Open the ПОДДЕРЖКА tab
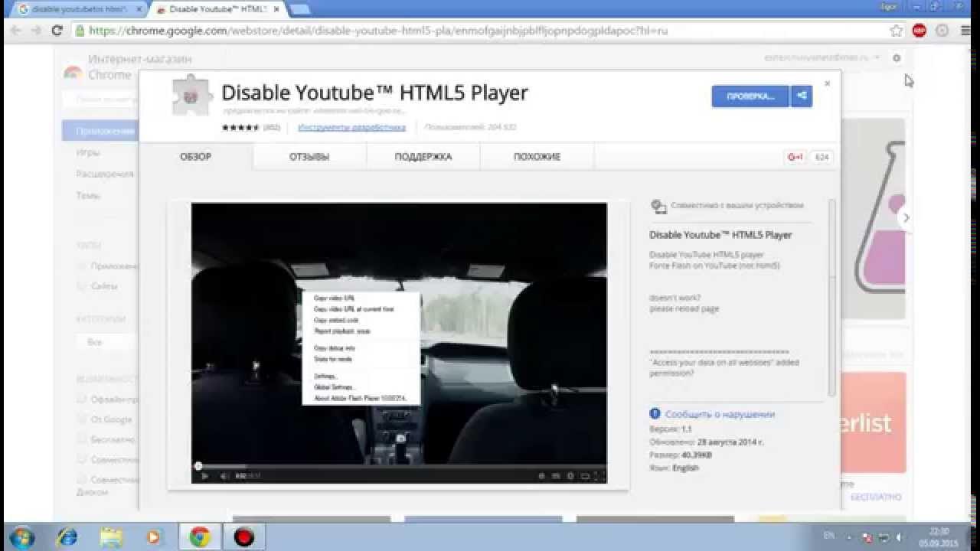Viewport: 980px width, 551px height. 423,157
